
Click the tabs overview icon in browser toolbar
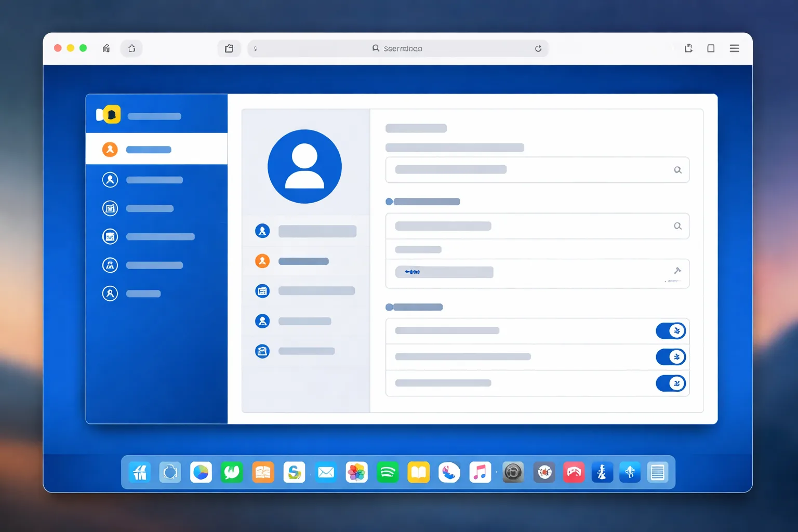click(x=711, y=48)
